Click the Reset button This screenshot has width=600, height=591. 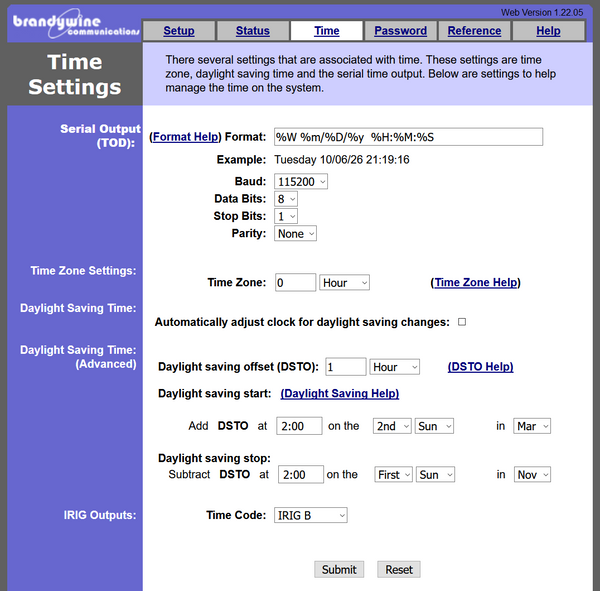click(x=399, y=570)
